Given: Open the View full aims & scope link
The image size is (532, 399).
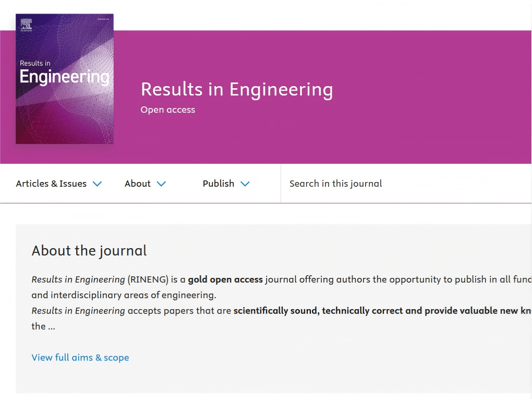Looking at the screenshot, I should pyautogui.click(x=80, y=358).
